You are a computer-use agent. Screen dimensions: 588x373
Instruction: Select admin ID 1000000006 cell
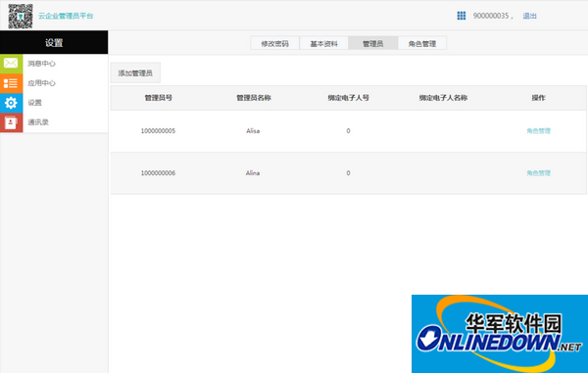point(158,173)
